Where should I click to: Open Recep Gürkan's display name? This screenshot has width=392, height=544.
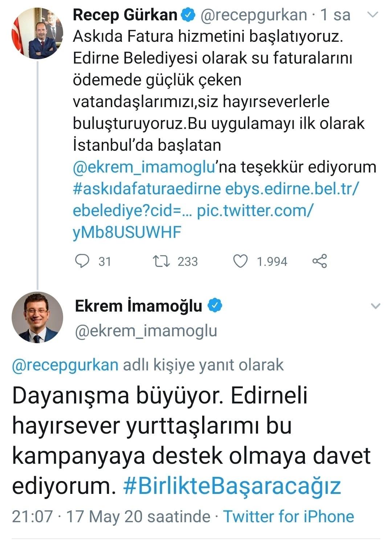125,15
